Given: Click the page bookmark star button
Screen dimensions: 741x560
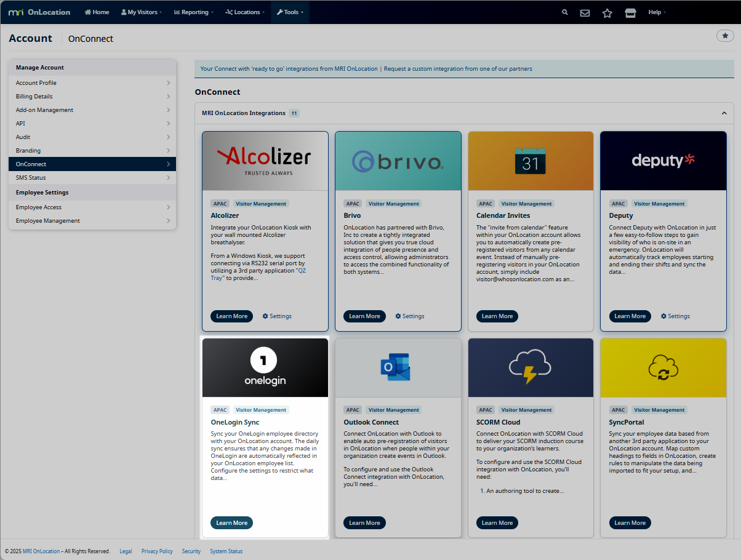Looking at the screenshot, I should pyautogui.click(x=725, y=36).
